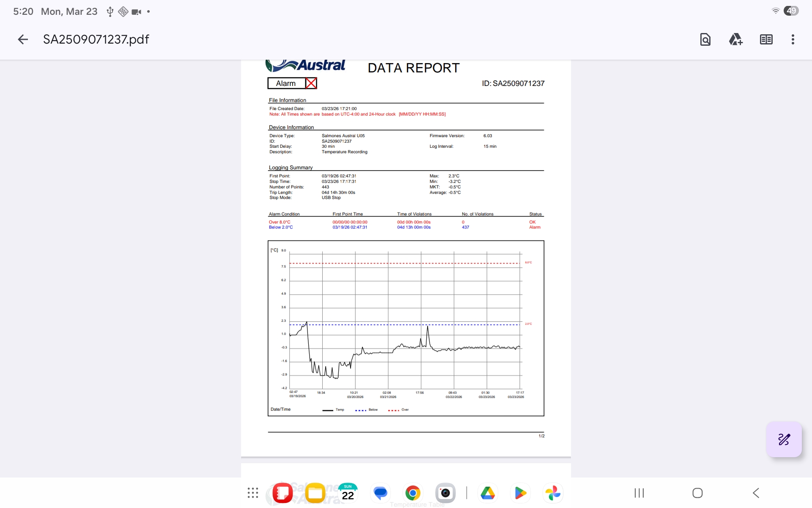Open the yellow My Files folder app
Screen dimensions: 812x508
[315, 493]
